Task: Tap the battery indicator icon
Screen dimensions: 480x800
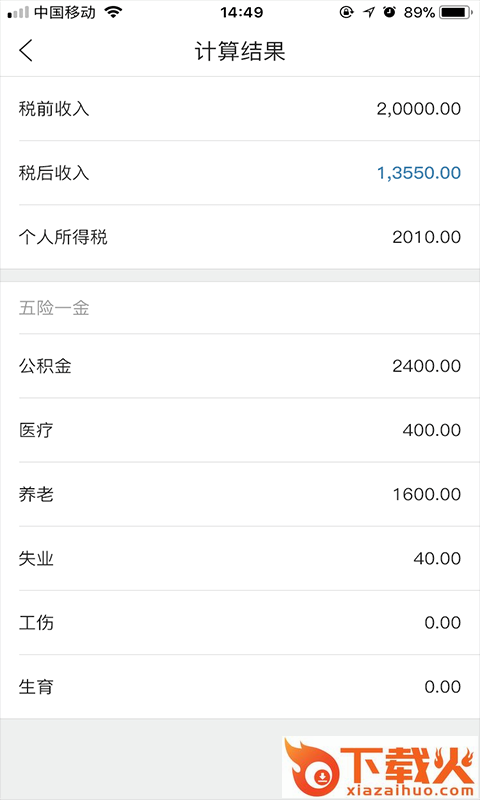Action: 457,12
